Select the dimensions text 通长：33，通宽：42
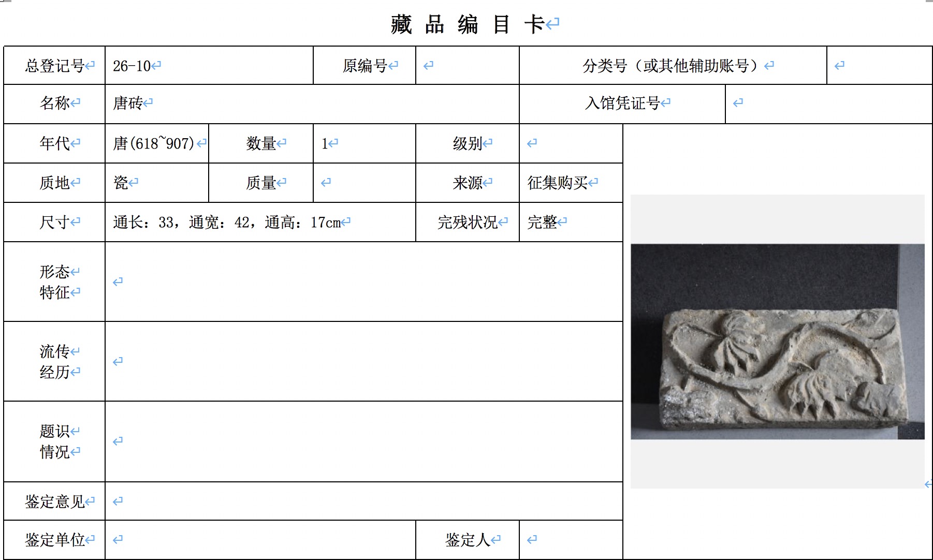This screenshot has height=560, width=933. point(181,223)
